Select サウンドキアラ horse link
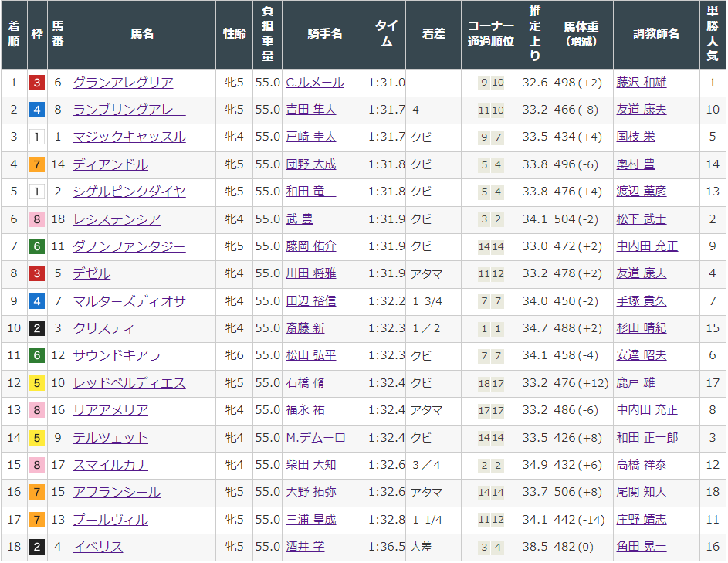Viewport: 728px width, 563px height. [x=117, y=356]
